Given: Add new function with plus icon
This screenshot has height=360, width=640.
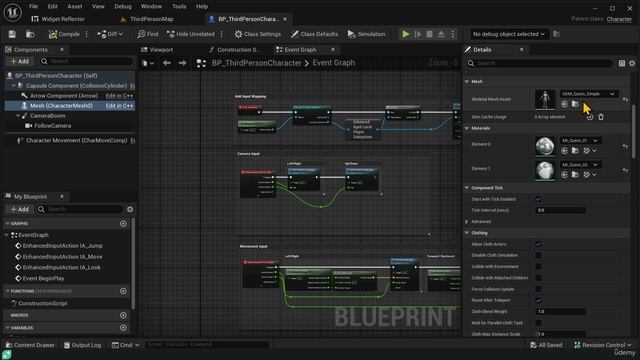Looking at the screenshot, I should pos(123,291).
